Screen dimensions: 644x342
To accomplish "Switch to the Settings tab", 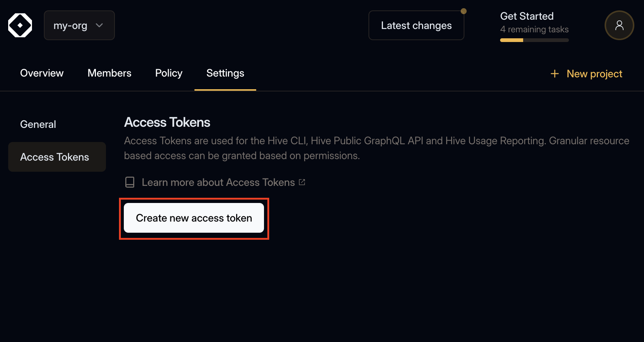I will coord(225,73).
